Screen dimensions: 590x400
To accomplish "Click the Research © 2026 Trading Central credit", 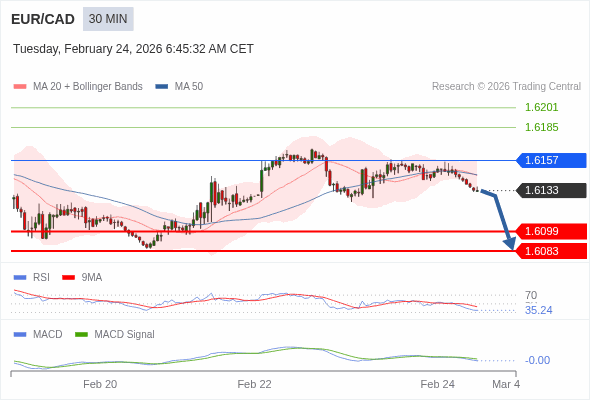I will click(506, 87).
